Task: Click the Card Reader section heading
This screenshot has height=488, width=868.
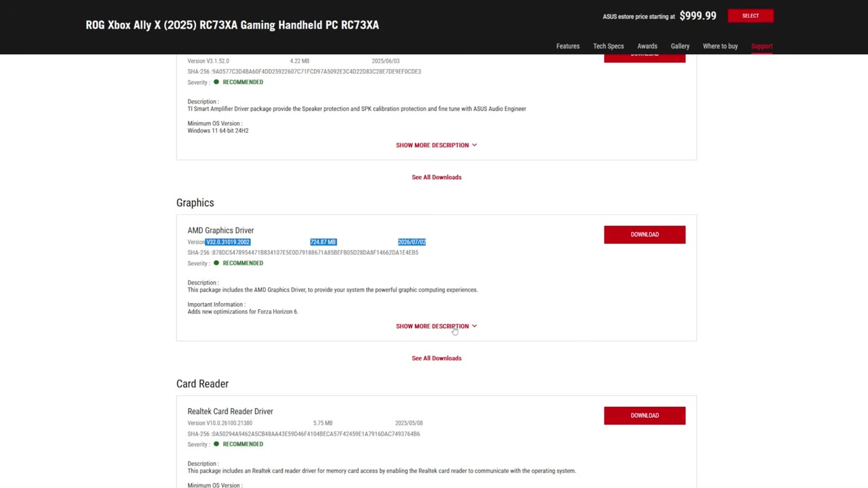Action: [202, 384]
